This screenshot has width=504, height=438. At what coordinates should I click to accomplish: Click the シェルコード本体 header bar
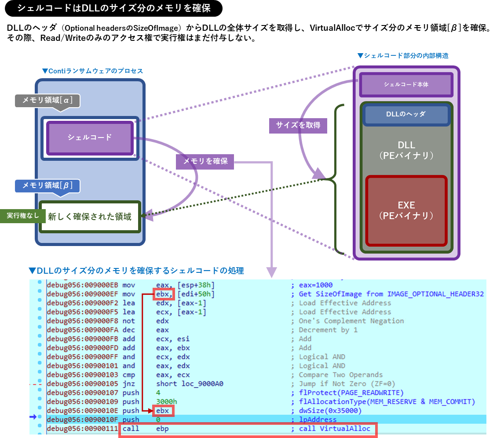(x=405, y=83)
